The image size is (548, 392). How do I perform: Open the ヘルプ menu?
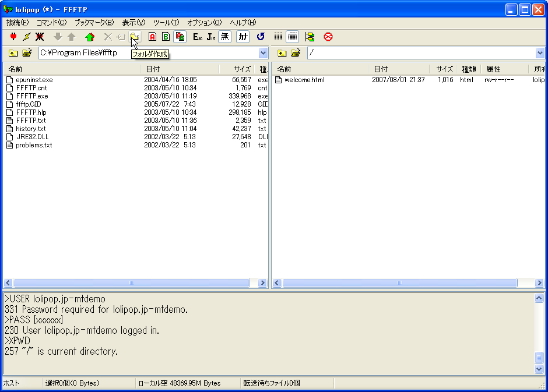tap(243, 23)
